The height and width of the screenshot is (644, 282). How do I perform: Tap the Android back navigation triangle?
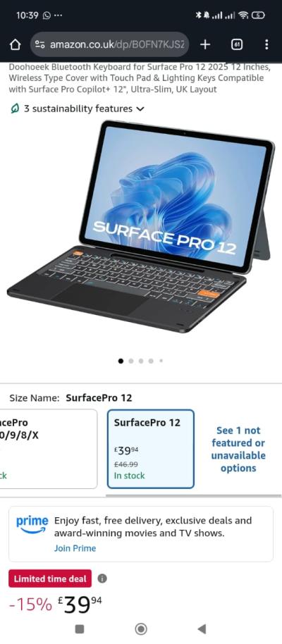click(202, 628)
